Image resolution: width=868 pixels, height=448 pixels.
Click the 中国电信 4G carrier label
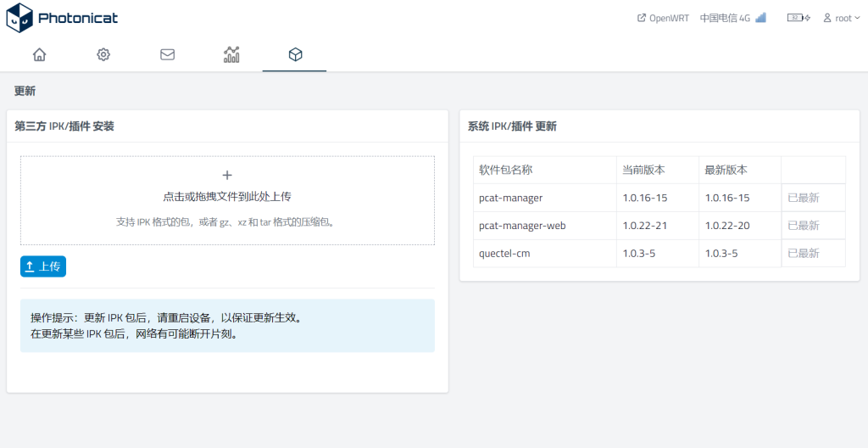coord(725,18)
